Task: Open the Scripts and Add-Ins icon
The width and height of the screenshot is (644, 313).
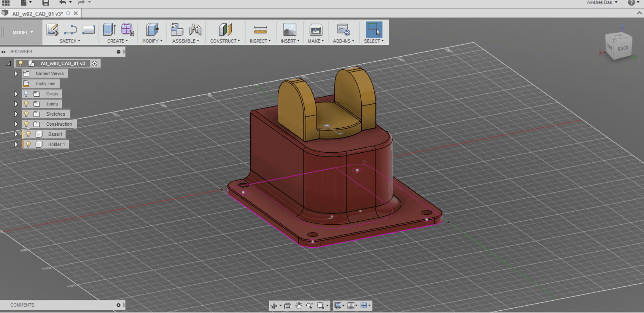Action: click(x=343, y=30)
